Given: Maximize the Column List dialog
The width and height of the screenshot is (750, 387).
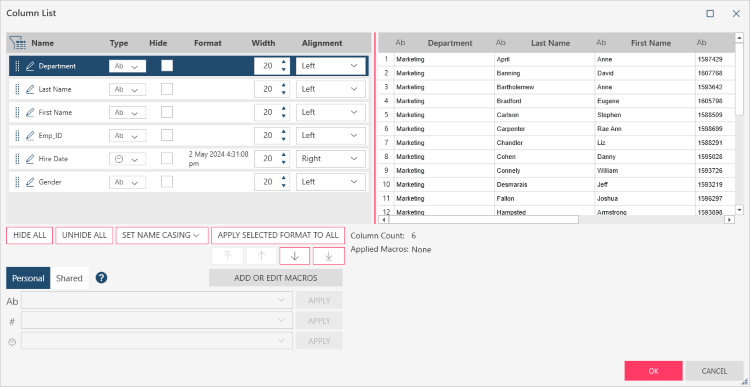Looking at the screenshot, I should pos(710,13).
